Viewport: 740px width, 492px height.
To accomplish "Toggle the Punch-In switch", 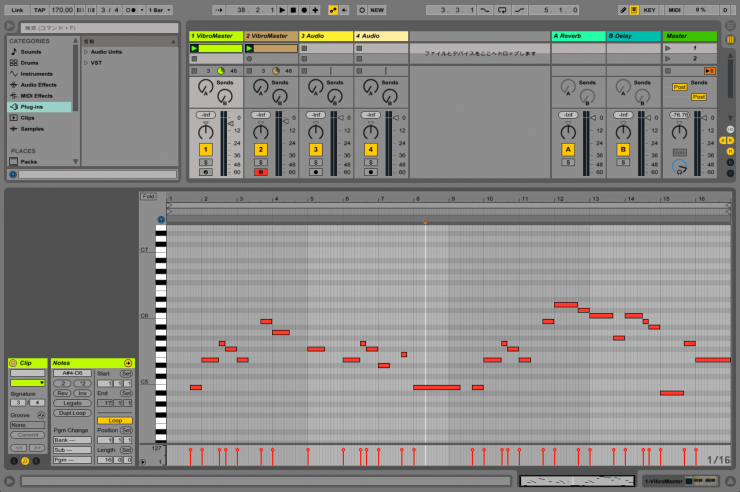I will tap(485, 10).
